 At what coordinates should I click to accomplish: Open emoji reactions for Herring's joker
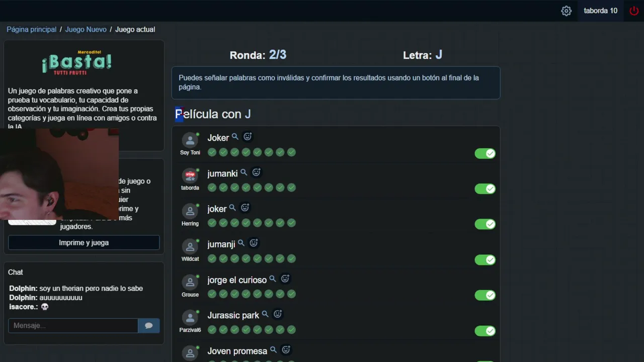coord(245,208)
